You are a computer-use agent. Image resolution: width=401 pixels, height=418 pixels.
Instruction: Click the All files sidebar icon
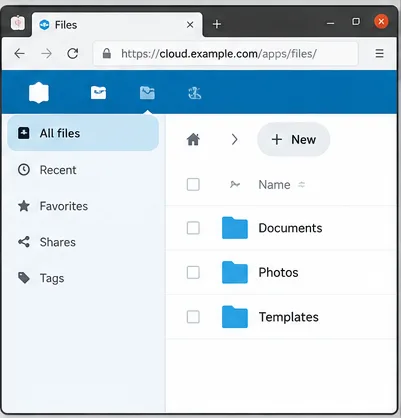coord(24,133)
